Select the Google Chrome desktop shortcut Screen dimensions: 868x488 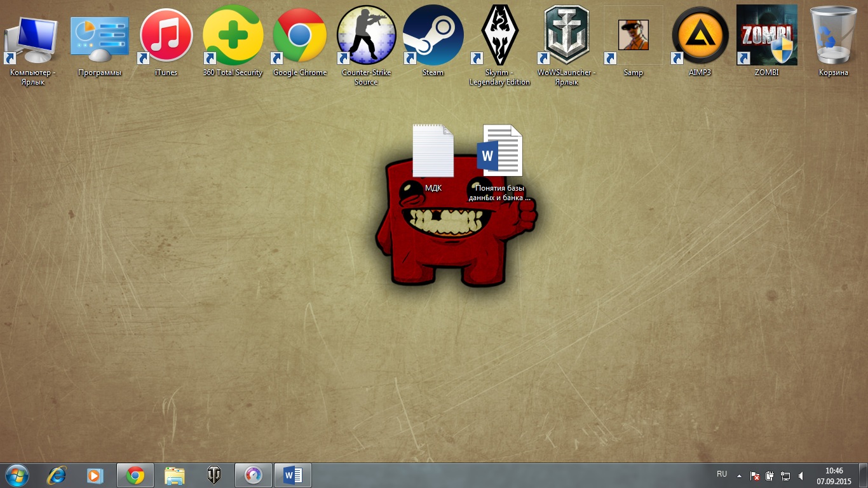coord(300,42)
